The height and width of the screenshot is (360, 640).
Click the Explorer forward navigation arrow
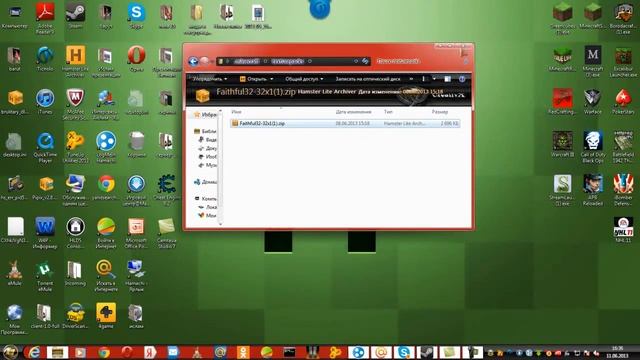[205, 61]
